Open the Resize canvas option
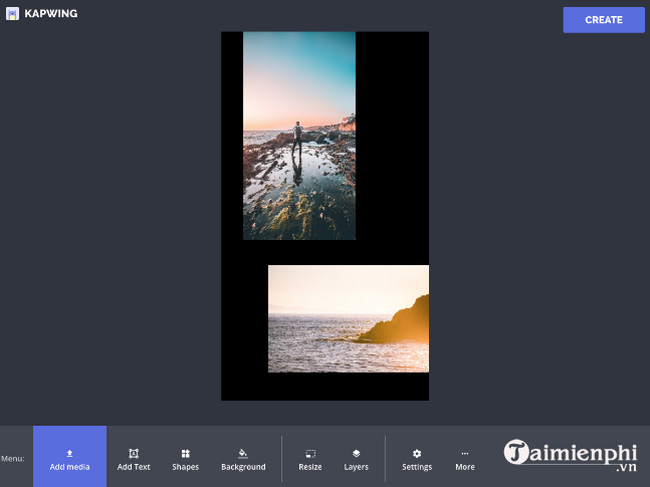650x487 pixels. pos(310,460)
